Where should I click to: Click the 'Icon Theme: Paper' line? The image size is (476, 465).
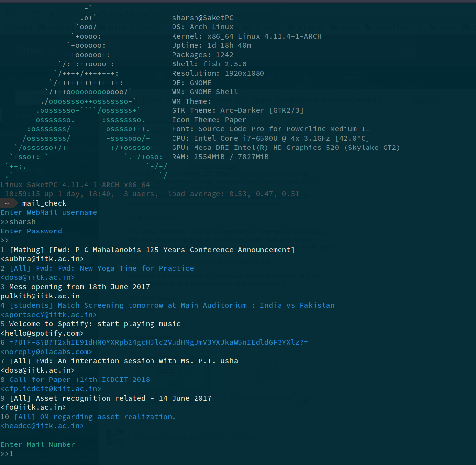(x=209, y=120)
